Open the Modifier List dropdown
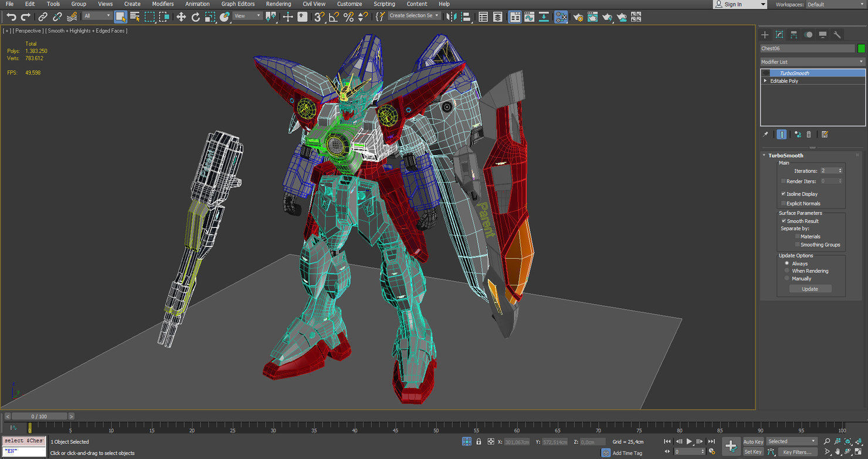Screen dimensions: 868x459 812,62
